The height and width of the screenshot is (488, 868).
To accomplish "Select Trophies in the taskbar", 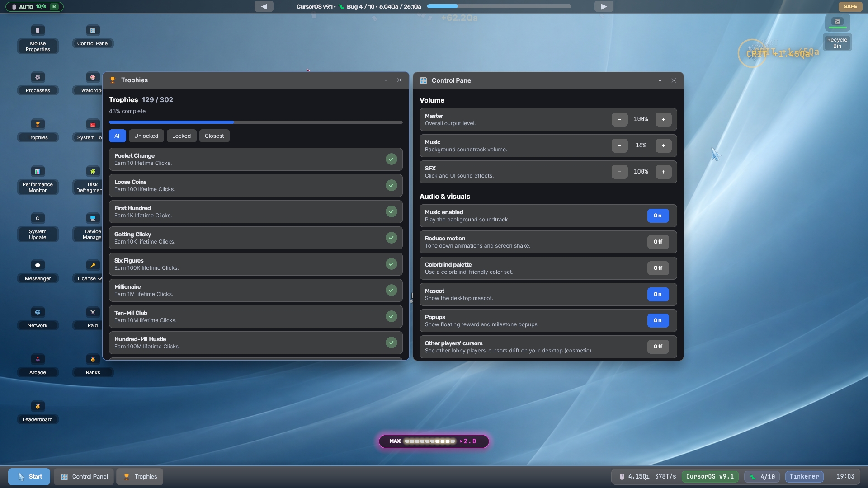I will 140,477.
